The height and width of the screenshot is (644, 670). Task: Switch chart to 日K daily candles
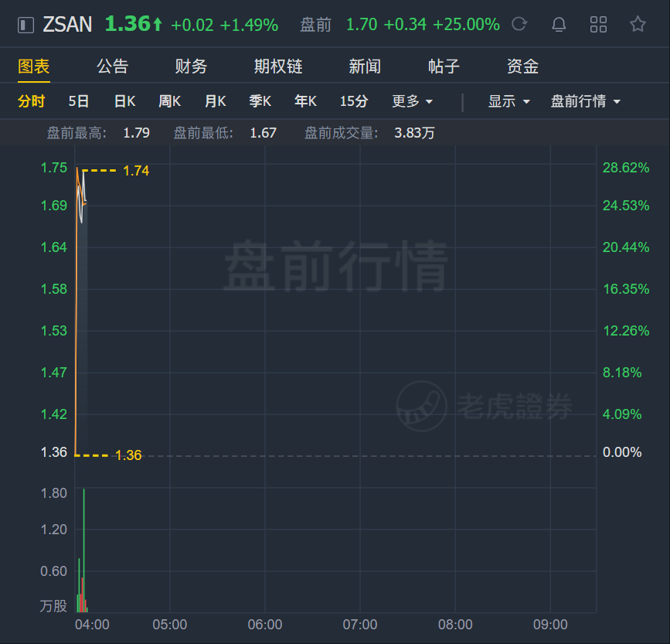pyautogui.click(x=124, y=101)
